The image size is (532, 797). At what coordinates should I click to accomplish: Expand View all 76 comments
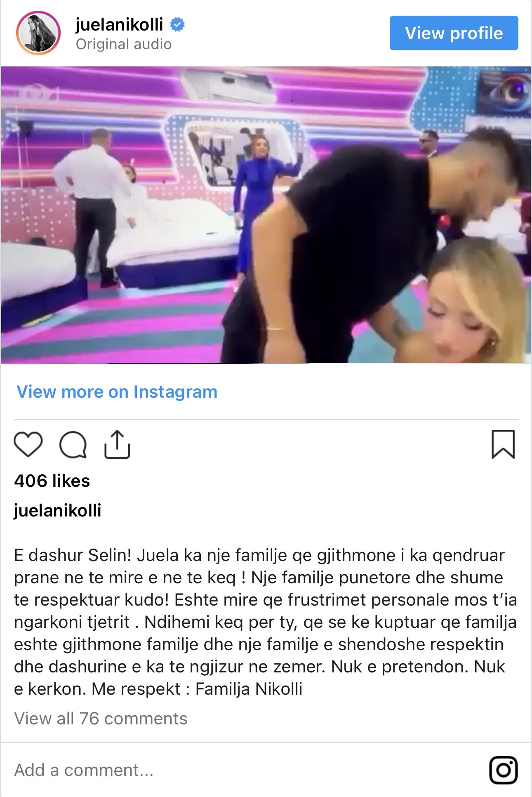pyautogui.click(x=101, y=719)
